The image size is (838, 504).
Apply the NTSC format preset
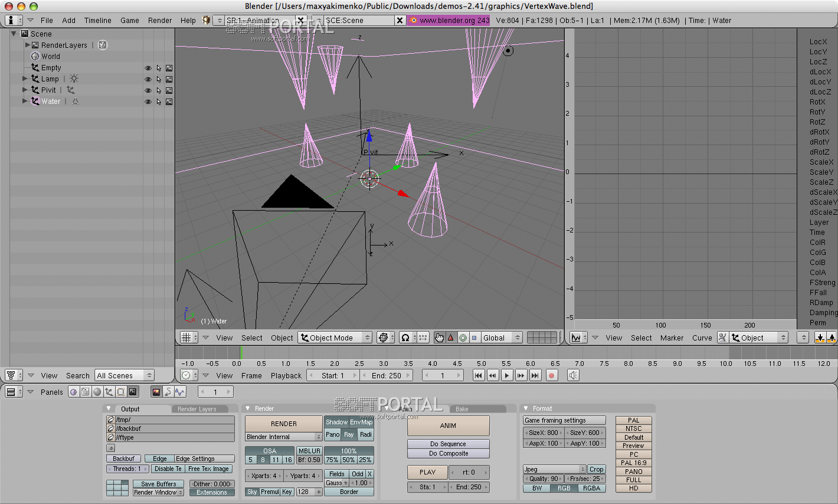pyautogui.click(x=634, y=429)
